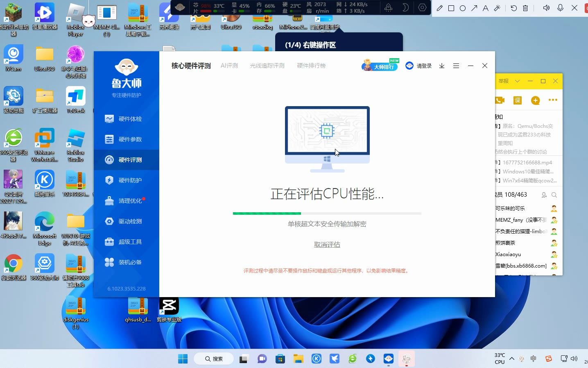Select member 可乐味的可乐
588x368 pixels.
pyautogui.click(x=527, y=208)
